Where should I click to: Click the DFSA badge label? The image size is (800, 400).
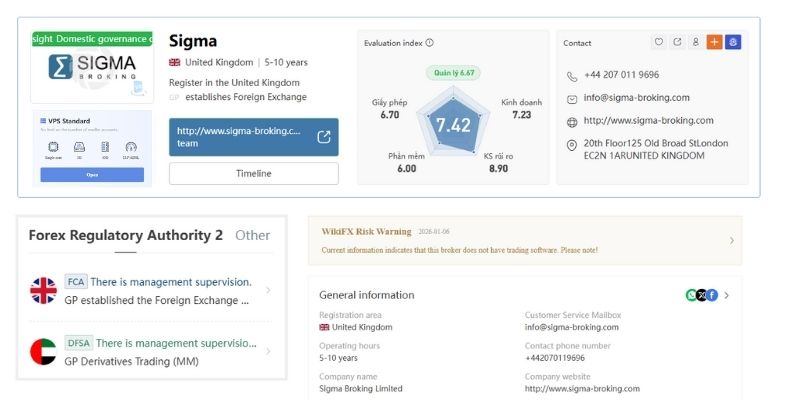click(79, 343)
